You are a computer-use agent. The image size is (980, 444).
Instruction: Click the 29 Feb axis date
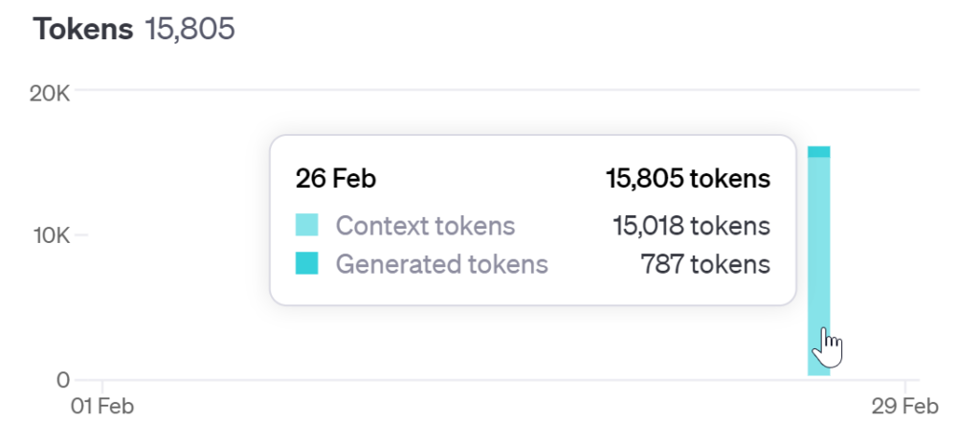[x=905, y=407]
